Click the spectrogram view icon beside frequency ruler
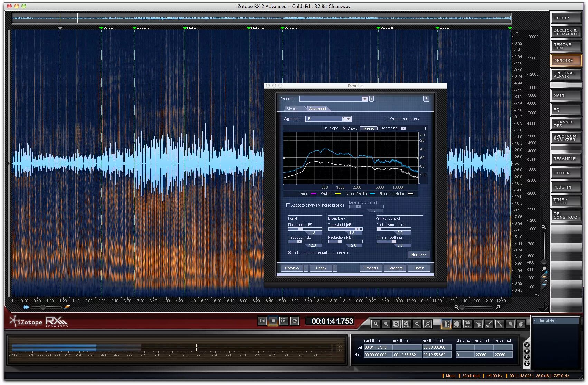Image resolution: width=588 pixels, height=385 pixels. [544, 277]
